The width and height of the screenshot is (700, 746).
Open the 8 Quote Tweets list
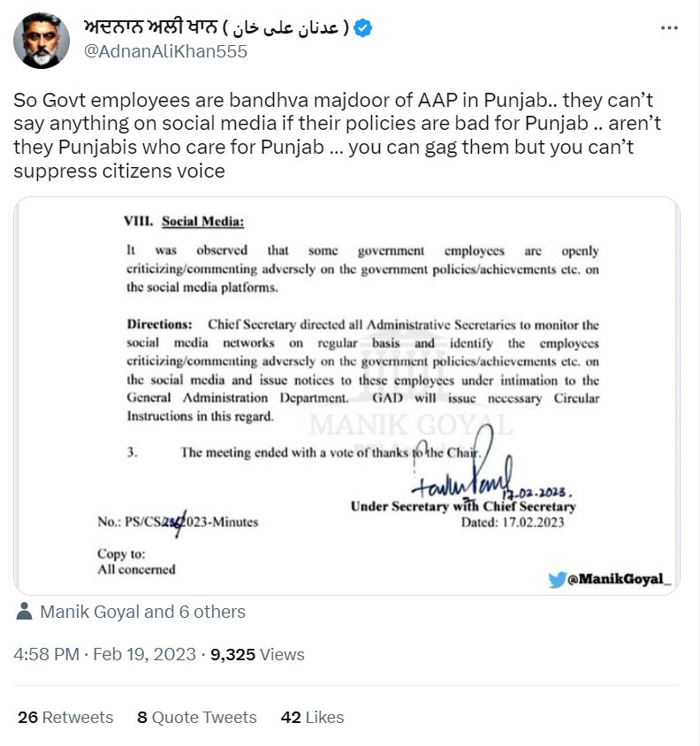[x=196, y=717]
